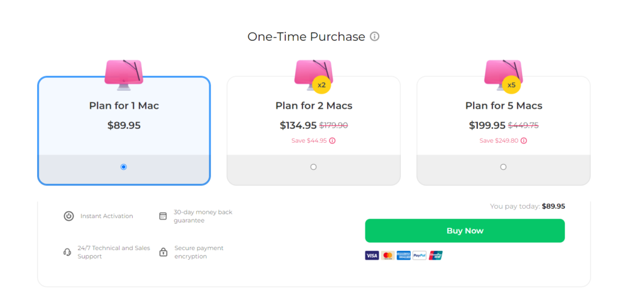Click the info icon beside One-Time Purchase
This screenshot has height=303, width=644.
coord(375,36)
